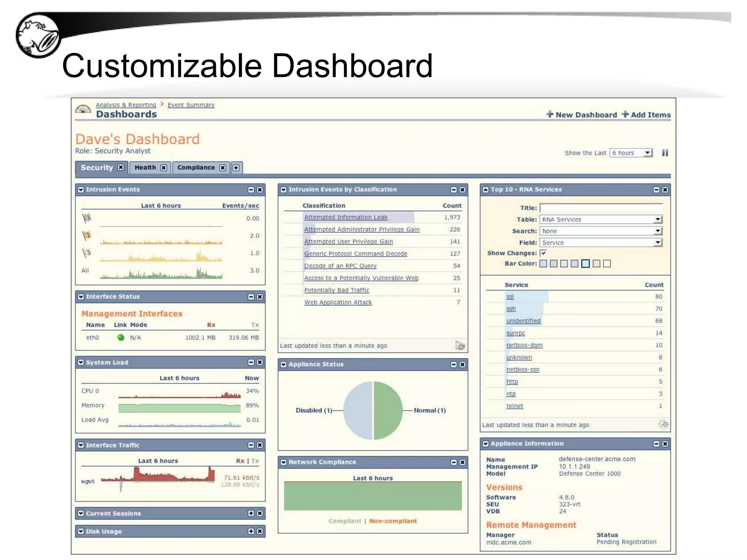Minimize the Intrusion Events widget
The width and height of the screenshot is (747, 560).
point(251,190)
